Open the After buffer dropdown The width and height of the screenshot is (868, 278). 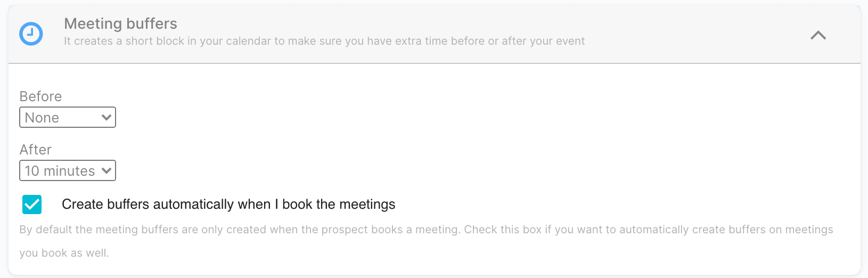(67, 170)
